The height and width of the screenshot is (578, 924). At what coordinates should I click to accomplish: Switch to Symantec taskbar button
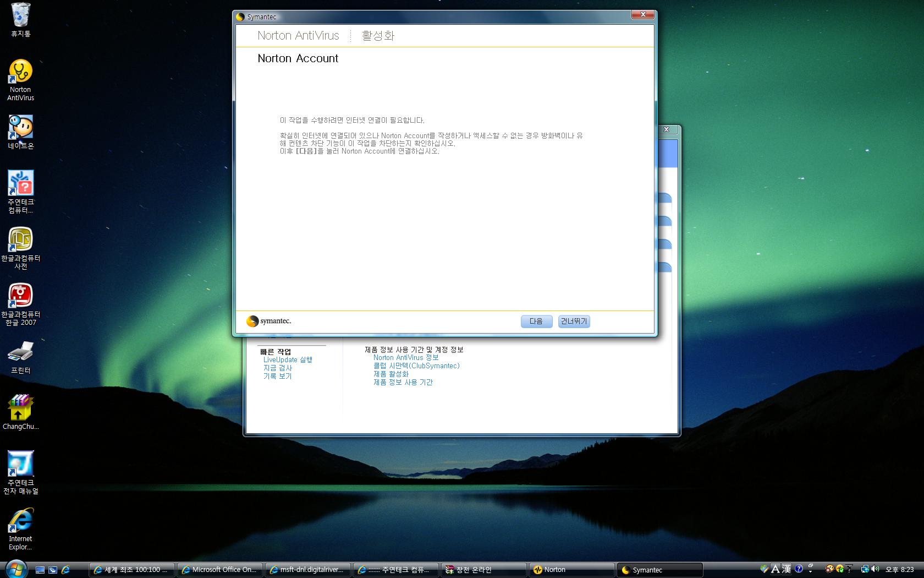(659, 570)
